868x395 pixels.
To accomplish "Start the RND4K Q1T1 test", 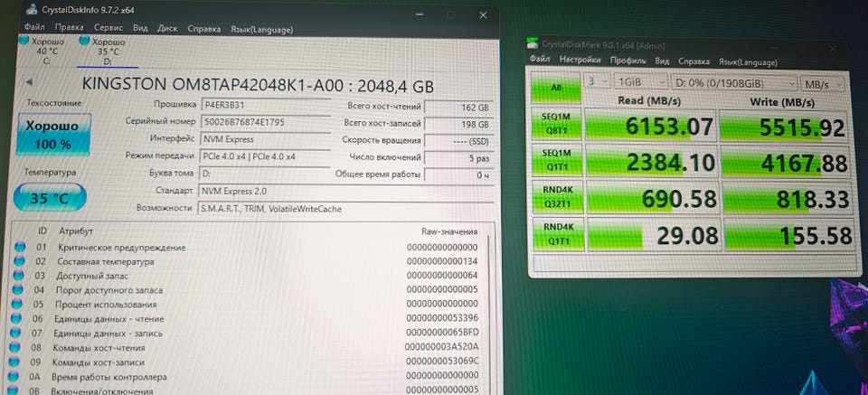I will point(558,234).
